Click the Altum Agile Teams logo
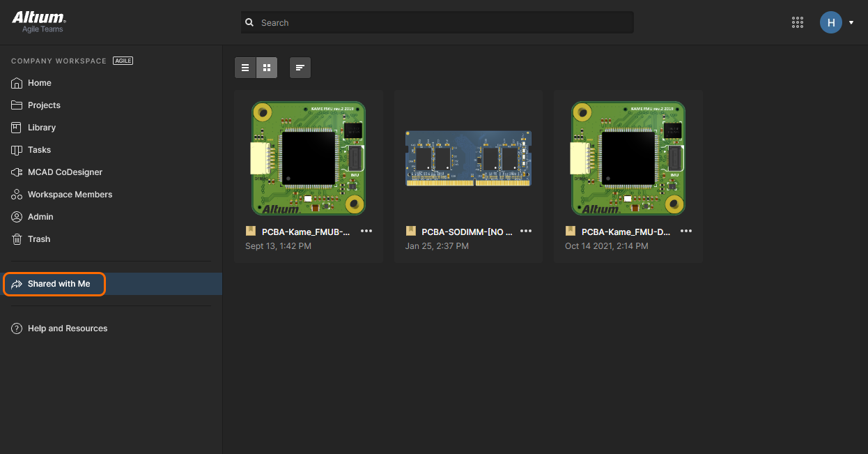The width and height of the screenshot is (868, 454). (39, 22)
